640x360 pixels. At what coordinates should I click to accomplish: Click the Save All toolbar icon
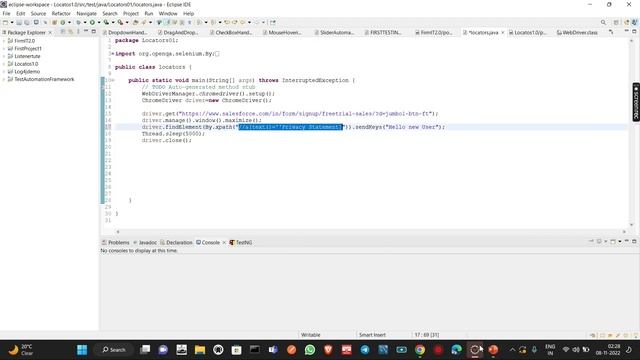tap(27, 22)
